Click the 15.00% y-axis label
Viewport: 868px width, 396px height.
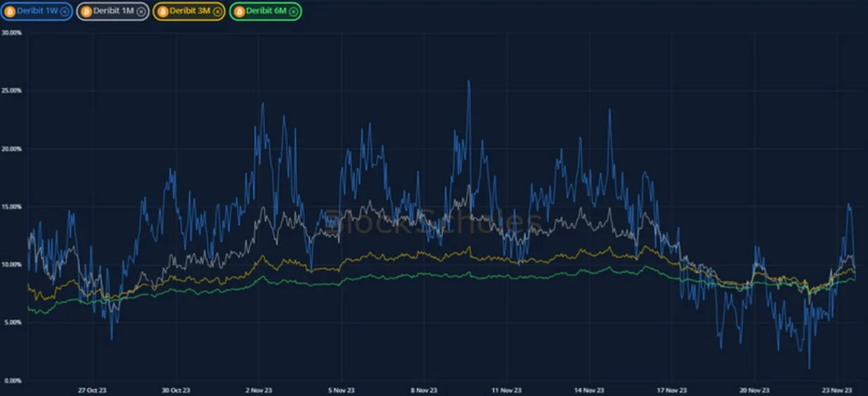12,206
